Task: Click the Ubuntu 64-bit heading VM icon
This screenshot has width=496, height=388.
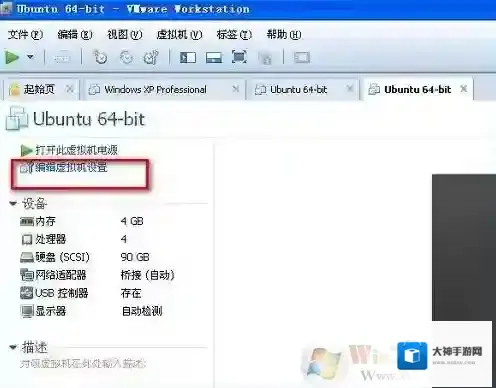Action: coord(17,118)
